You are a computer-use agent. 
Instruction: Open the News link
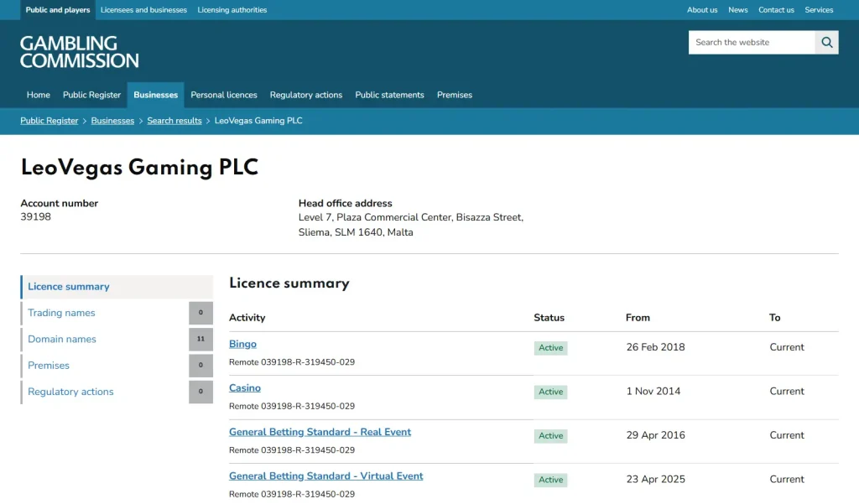tap(738, 10)
